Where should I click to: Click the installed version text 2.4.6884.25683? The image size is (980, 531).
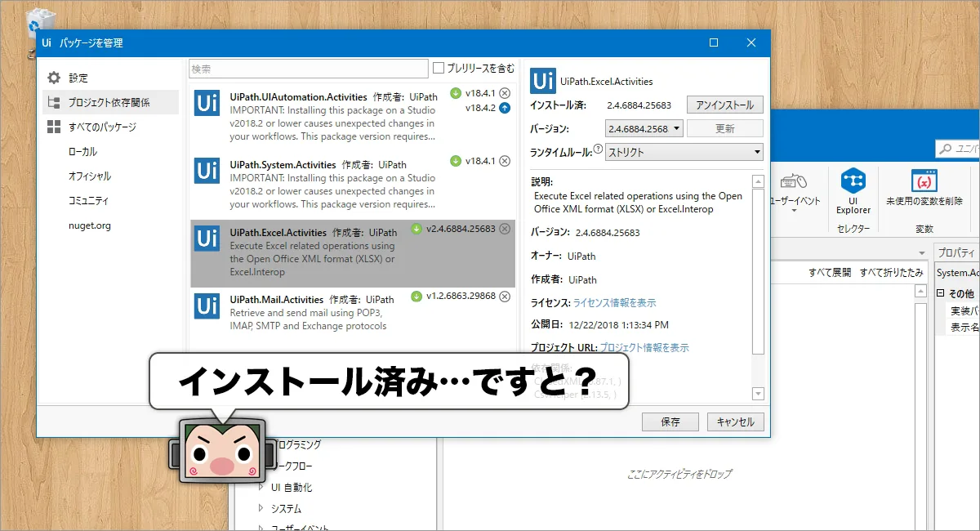click(639, 105)
